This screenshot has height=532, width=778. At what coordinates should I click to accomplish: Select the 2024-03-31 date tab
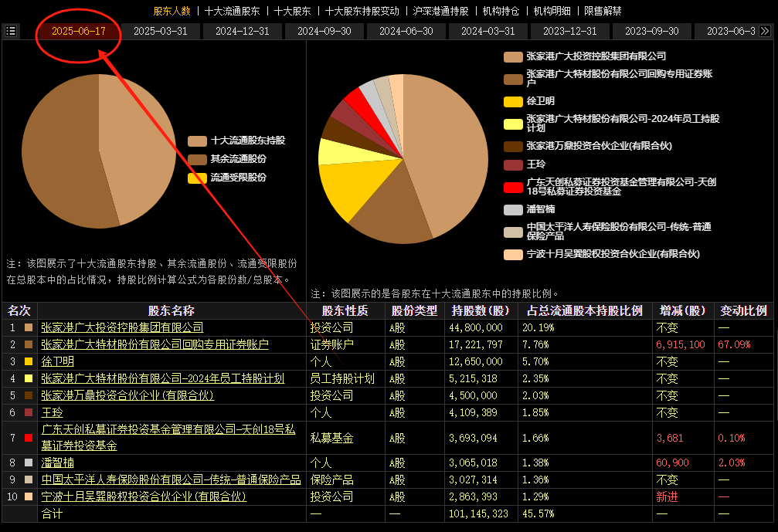pos(488,31)
